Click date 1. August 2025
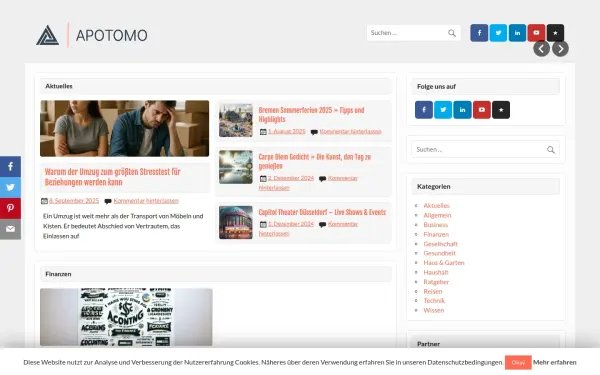The height and width of the screenshot is (375, 600). tap(287, 131)
